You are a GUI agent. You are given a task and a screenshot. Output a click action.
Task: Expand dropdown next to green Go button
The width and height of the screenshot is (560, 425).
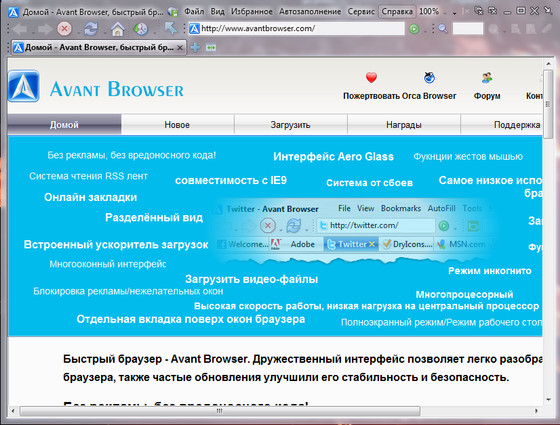[425, 30]
